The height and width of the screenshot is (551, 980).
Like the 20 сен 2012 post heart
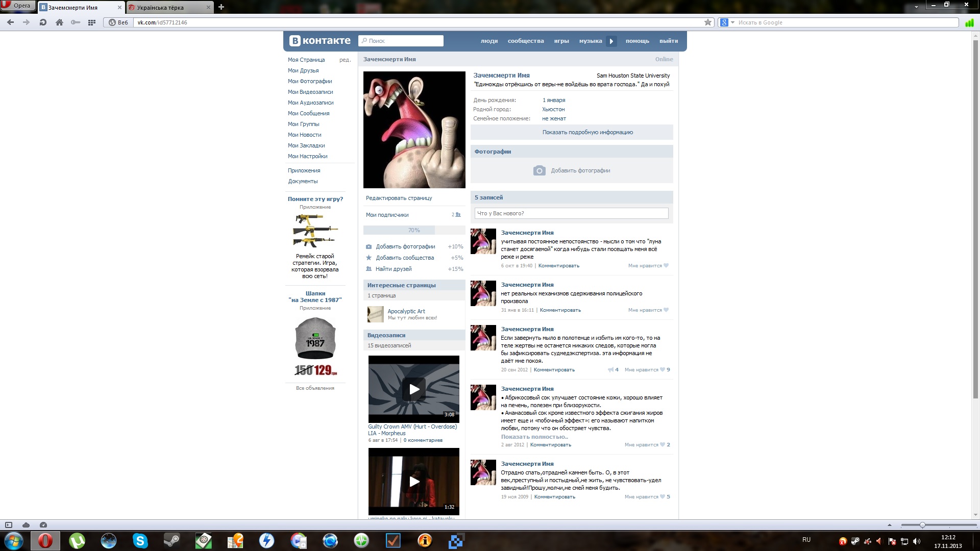[663, 369]
